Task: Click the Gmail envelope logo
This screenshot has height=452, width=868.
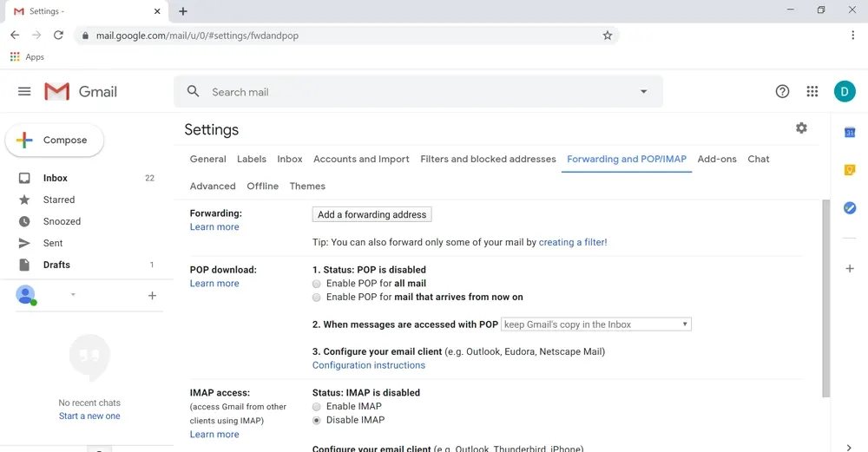Action: (57, 91)
